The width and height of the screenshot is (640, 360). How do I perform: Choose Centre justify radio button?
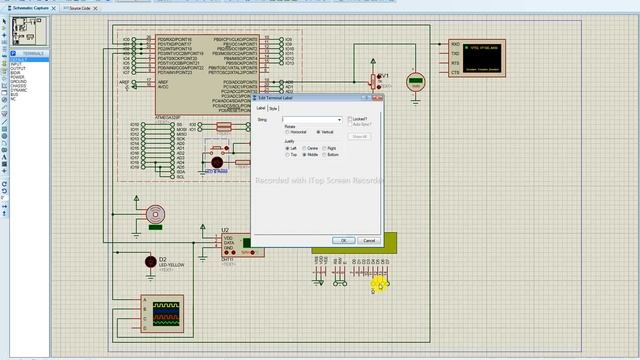[x=304, y=148]
